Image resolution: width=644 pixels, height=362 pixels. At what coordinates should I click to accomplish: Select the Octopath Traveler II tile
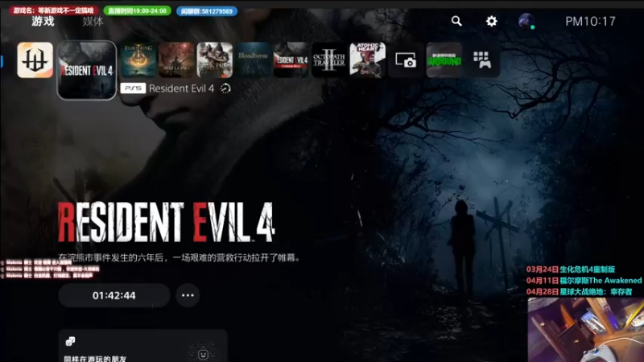(x=329, y=60)
